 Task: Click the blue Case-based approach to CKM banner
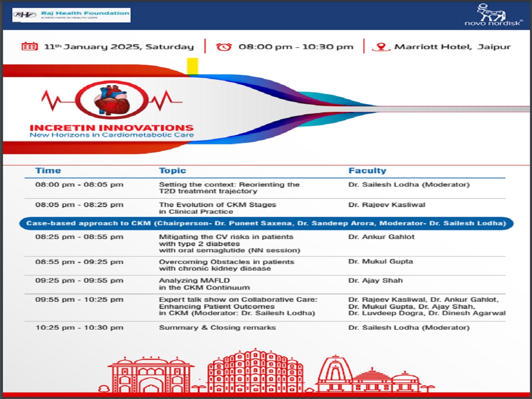266,223
